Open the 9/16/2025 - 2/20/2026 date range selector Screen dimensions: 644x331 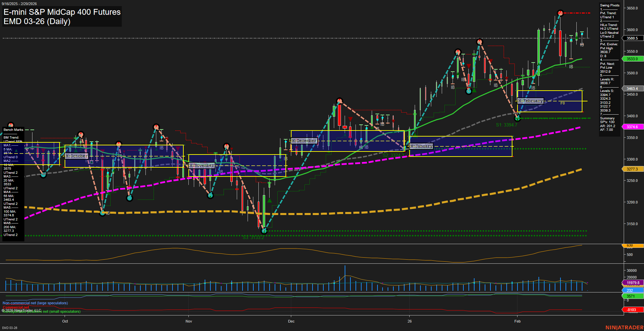20,3
